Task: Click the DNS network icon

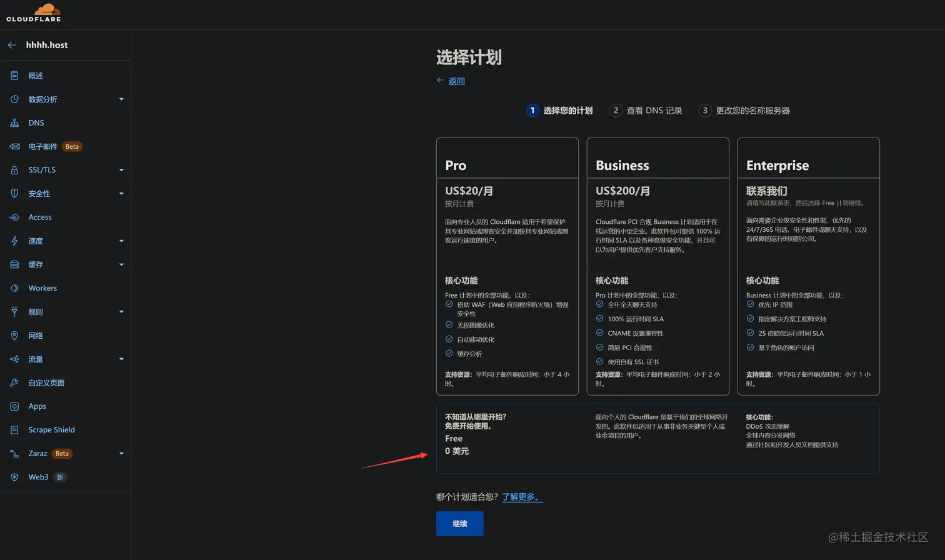Action: pos(14,123)
